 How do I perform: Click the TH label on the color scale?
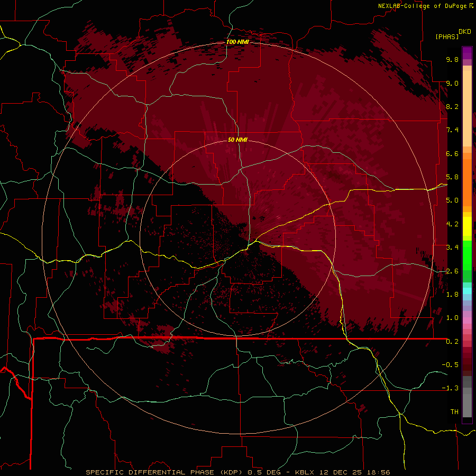(x=454, y=412)
